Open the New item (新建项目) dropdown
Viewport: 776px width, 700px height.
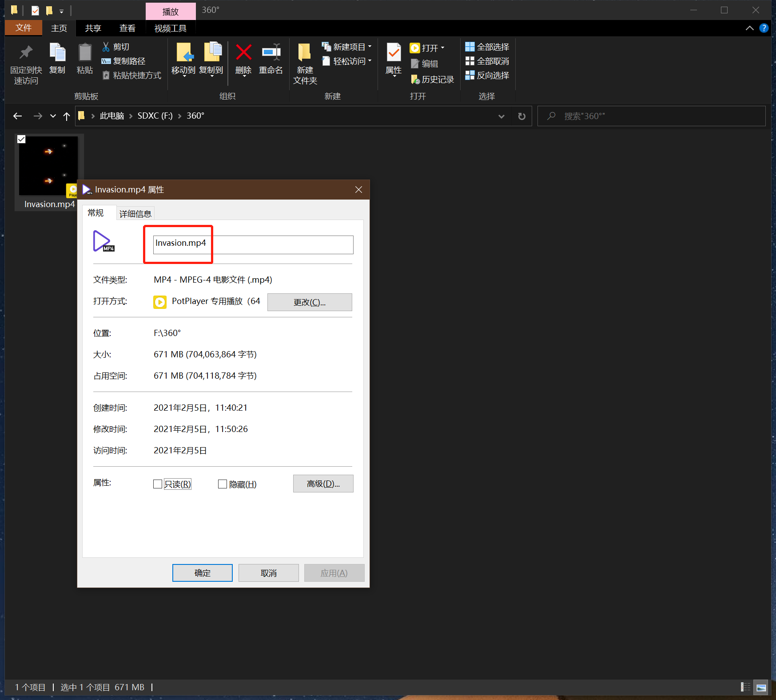[370, 47]
